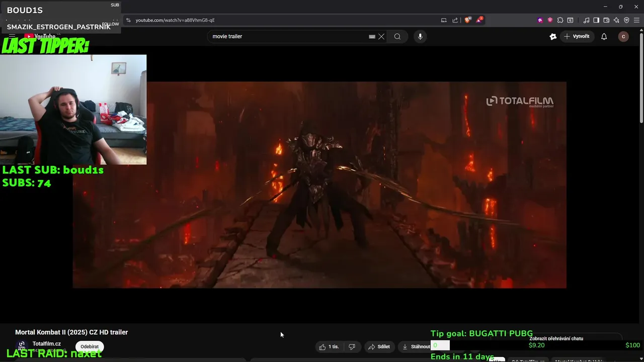
Task: Click Zobrazit přehrávání chatu button
Action: pyautogui.click(x=556, y=338)
